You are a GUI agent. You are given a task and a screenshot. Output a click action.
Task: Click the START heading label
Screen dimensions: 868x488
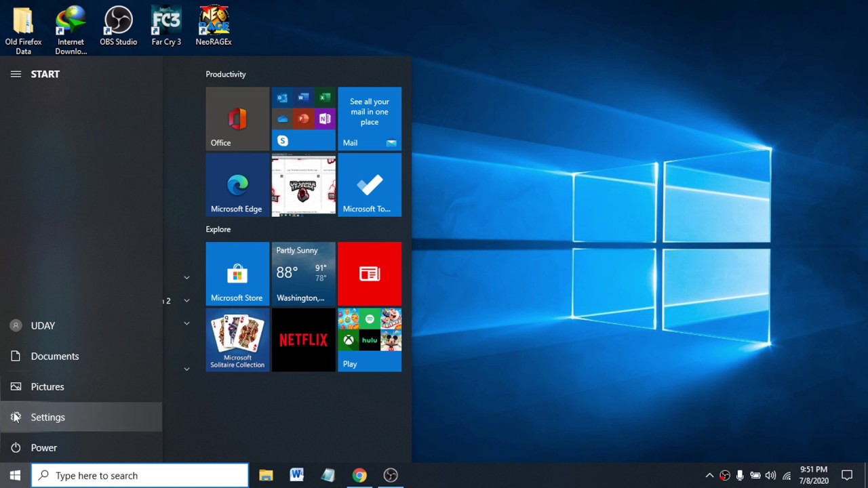point(45,74)
